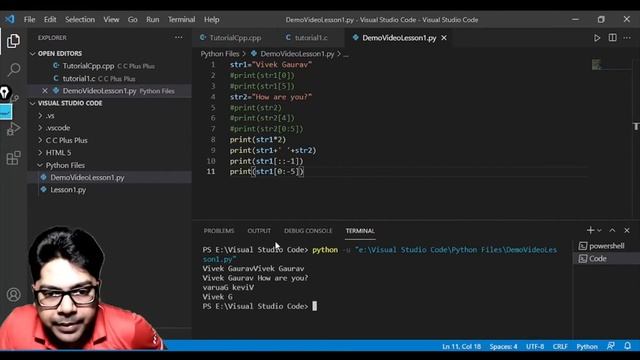This screenshot has height=360, width=640.
Task: Change line endings via CRLF status item
Action: tap(560, 346)
